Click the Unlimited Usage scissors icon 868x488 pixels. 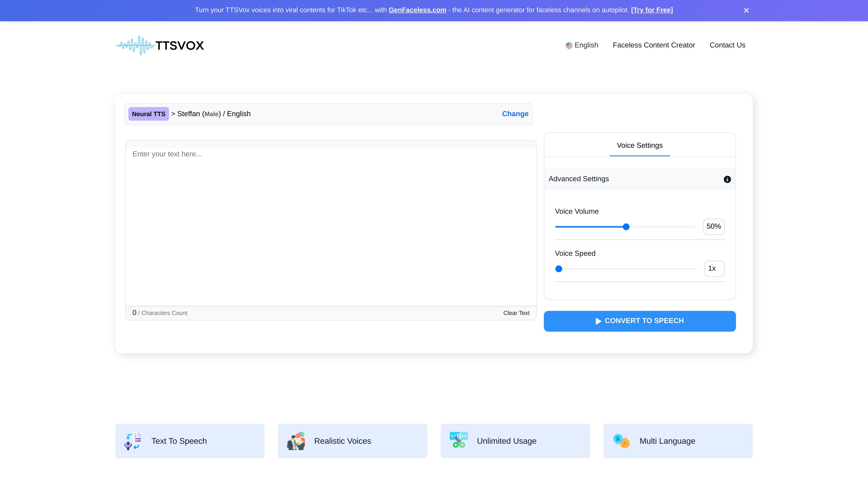(x=459, y=440)
